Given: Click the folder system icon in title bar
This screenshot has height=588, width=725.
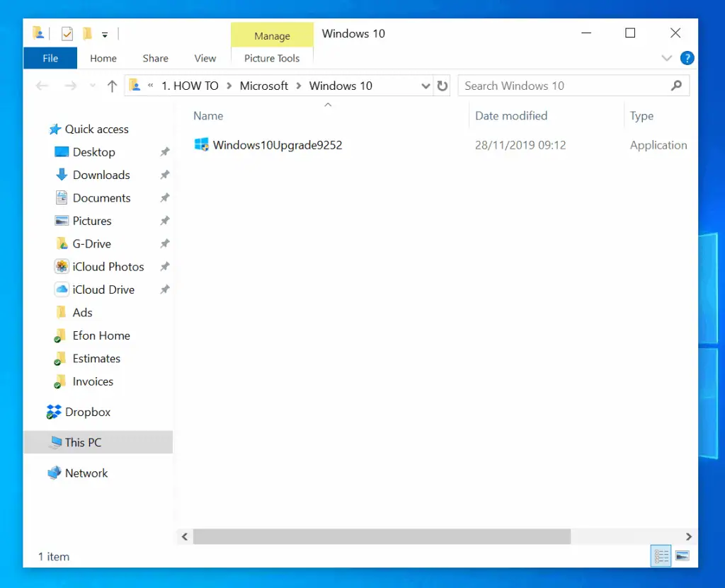Looking at the screenshot, I should [x=38, y=33].
